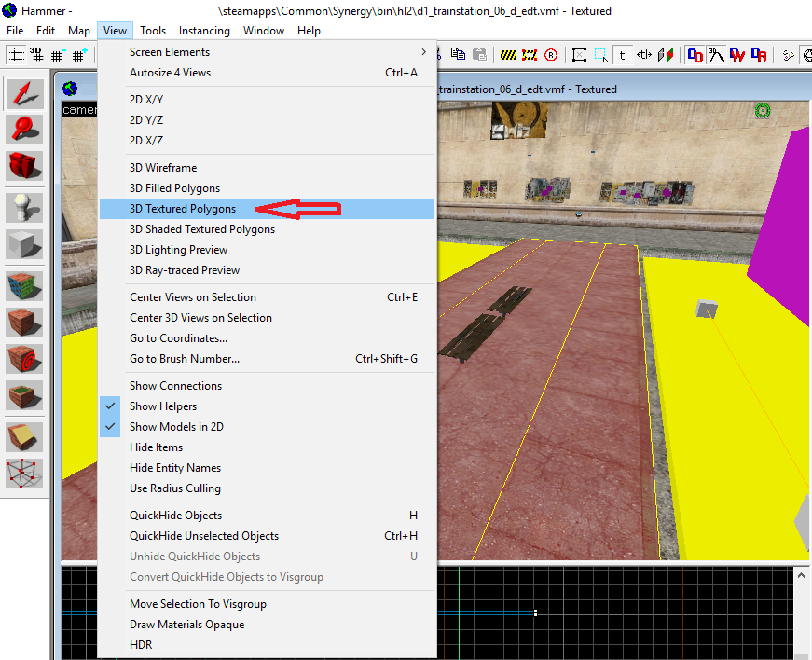This screenshot has height=660, width=812.
Task: Select the Apply Decals target-brick tool
Action: pyautogui.click(x=24, y=359)
